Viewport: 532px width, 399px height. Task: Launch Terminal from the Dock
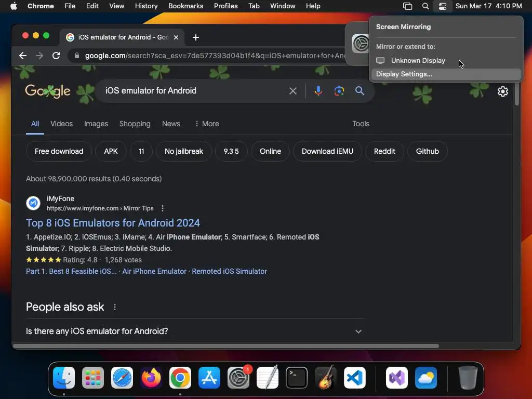297,378
